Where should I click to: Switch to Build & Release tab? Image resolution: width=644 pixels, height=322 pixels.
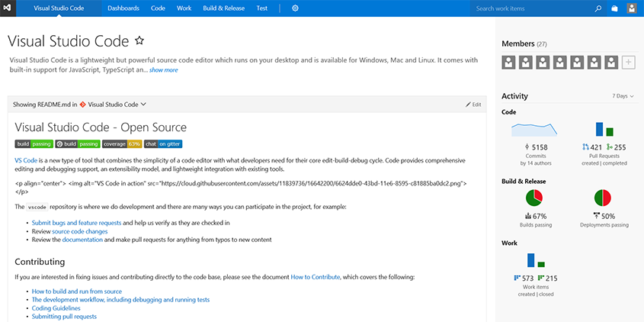click(x=224, y=8)
